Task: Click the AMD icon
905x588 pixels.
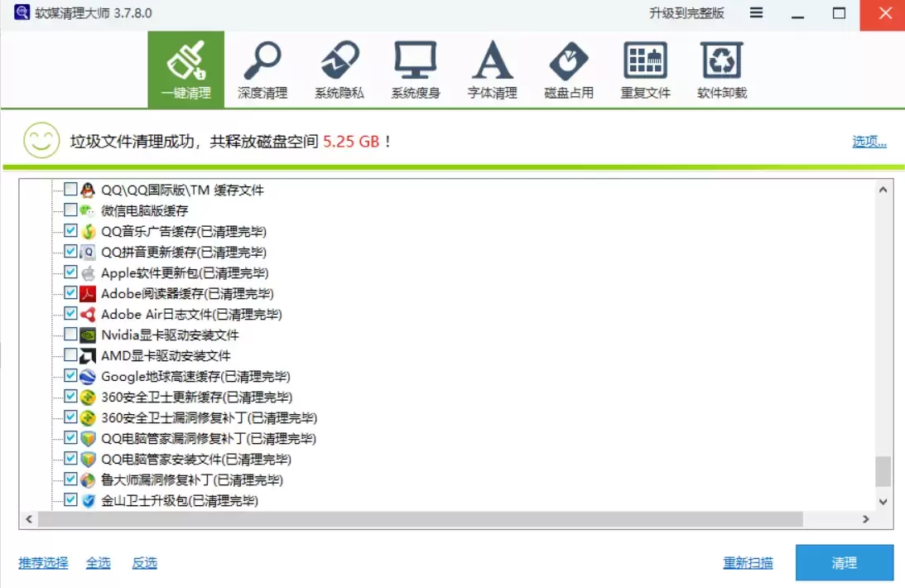Action: [x=88, y=356]
